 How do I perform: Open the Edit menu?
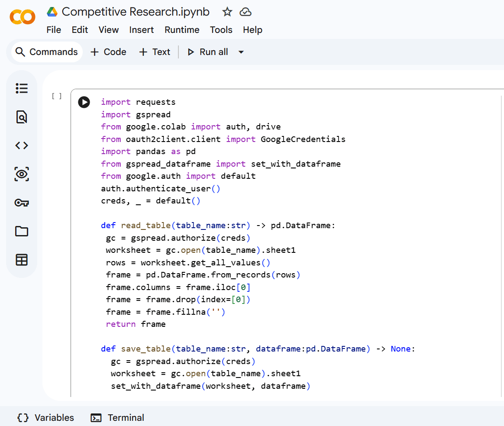pyautogui.click(x=80, y=30)
